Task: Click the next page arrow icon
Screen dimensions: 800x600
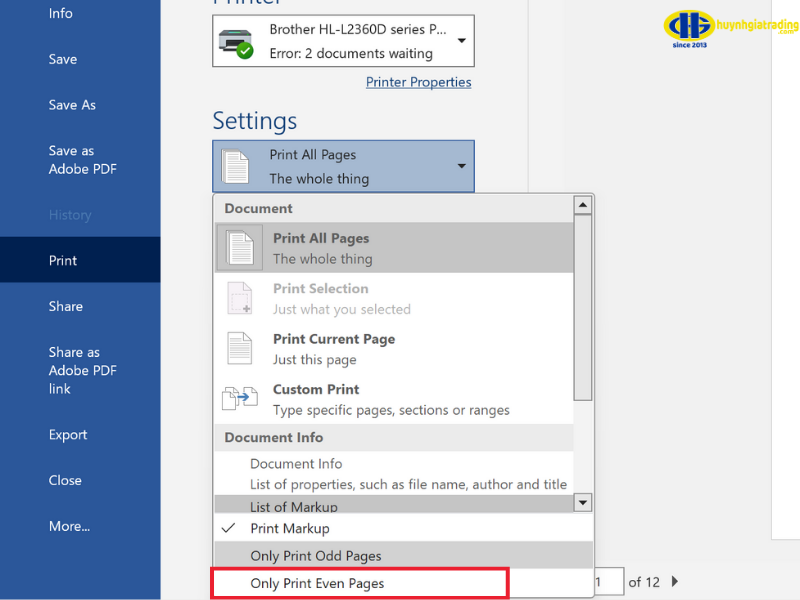Action: tap(675, 582)
